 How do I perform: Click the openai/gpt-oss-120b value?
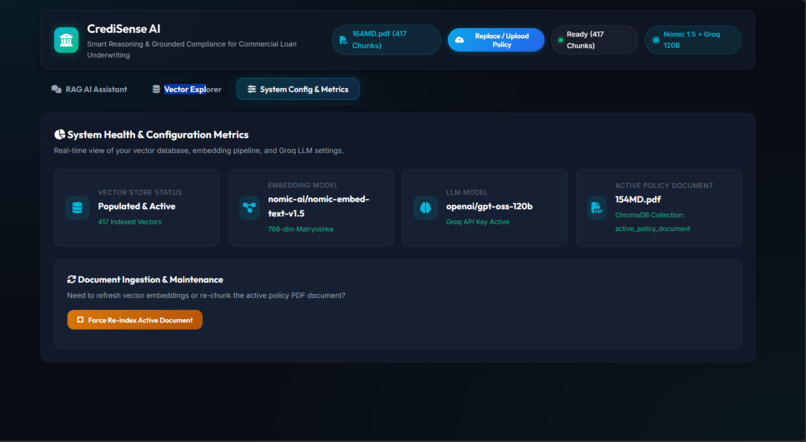point(489,206)
